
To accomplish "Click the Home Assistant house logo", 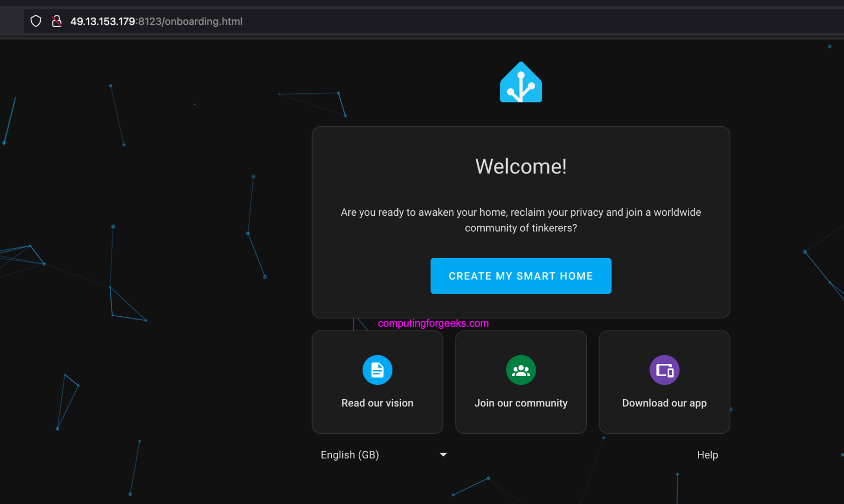I will click(x=520, y=81).
